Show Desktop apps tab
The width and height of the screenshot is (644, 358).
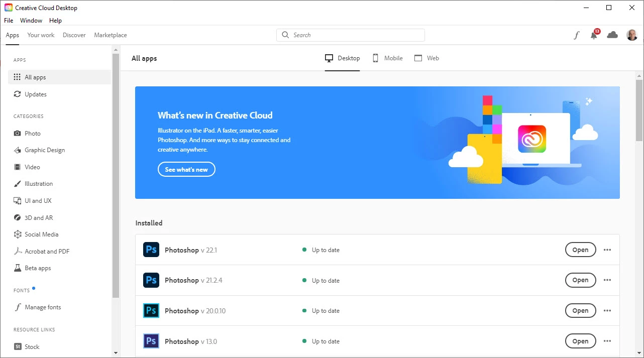pyautogui.click(x=343, y=58)
